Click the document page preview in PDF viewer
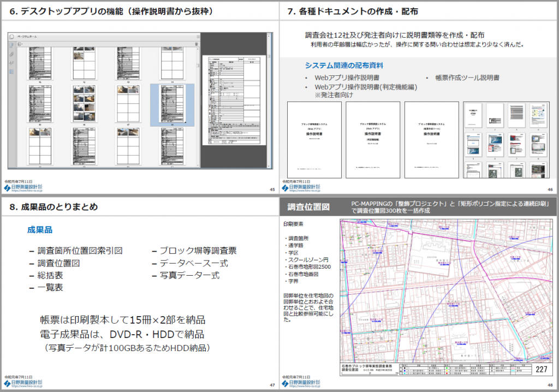This screenshot has height=392, width=559. coord(234,99)
